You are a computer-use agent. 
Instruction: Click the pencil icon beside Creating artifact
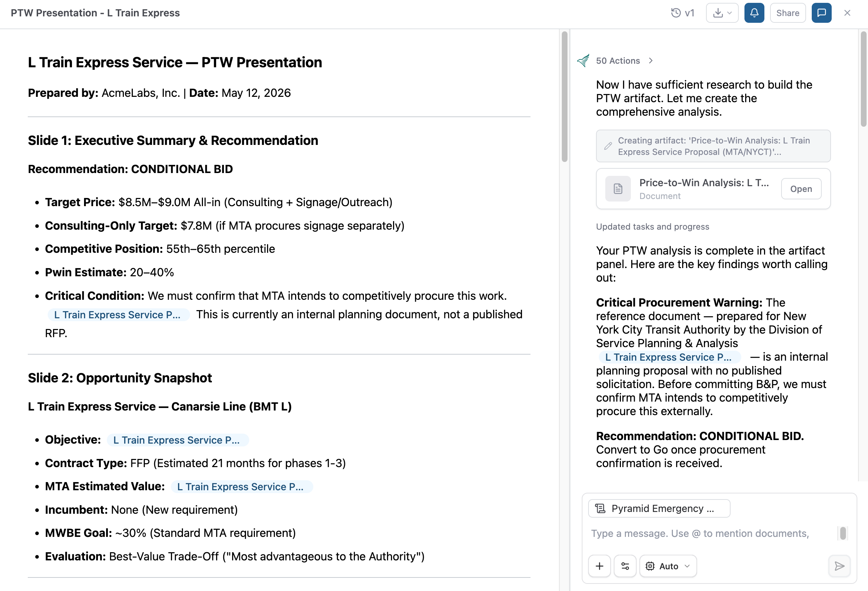tap(608, 146)
